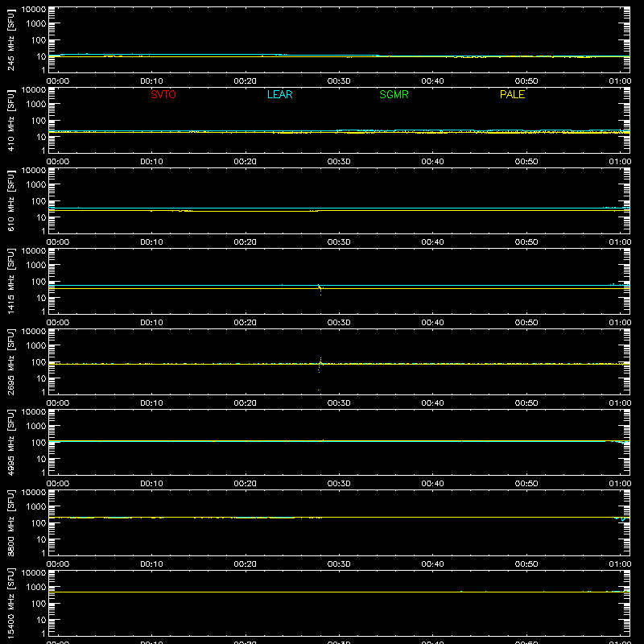Click the yellow PALE station label
This screenshot has height=644, width=644.
coord(512,94)
